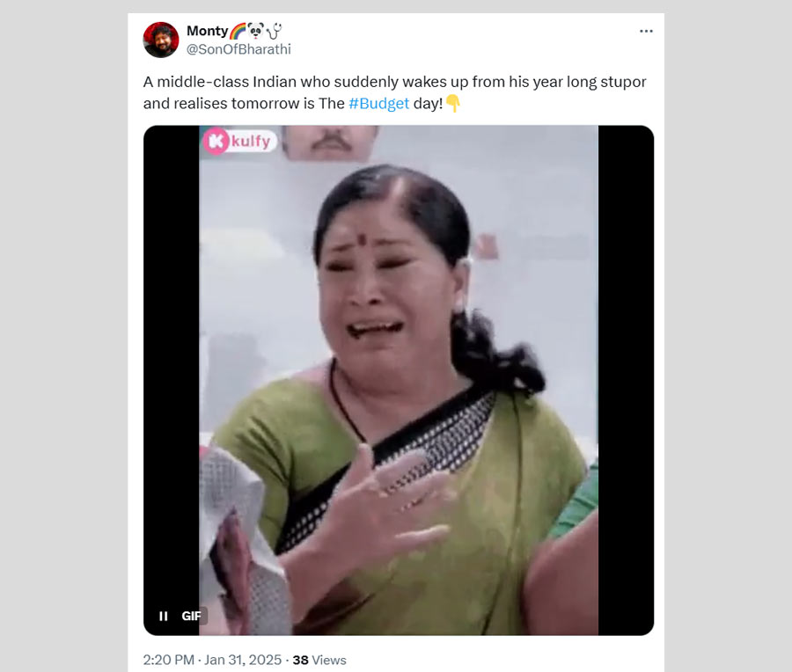This screenshot has height=672, width=792.
Task: Click the GIF badge label
Action: [191, 616]
